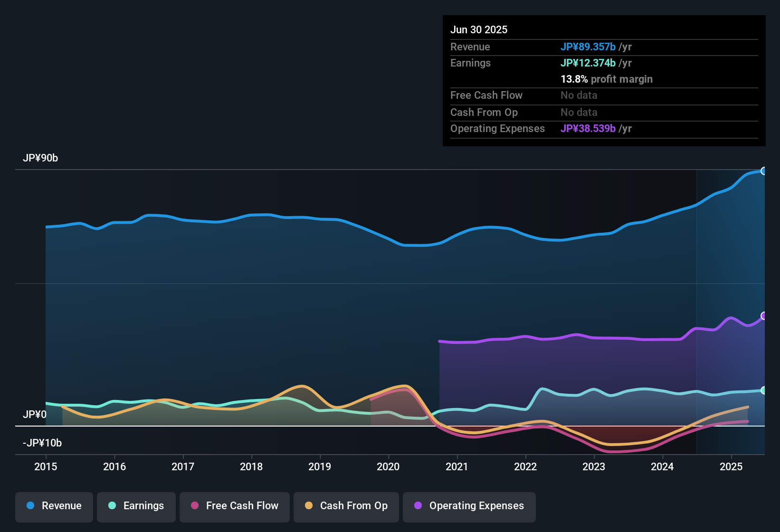The height and width of the screenshot is (532, 780).
Task: Click the -JP¥10b y-axis label
Action: tap(42, 443)
